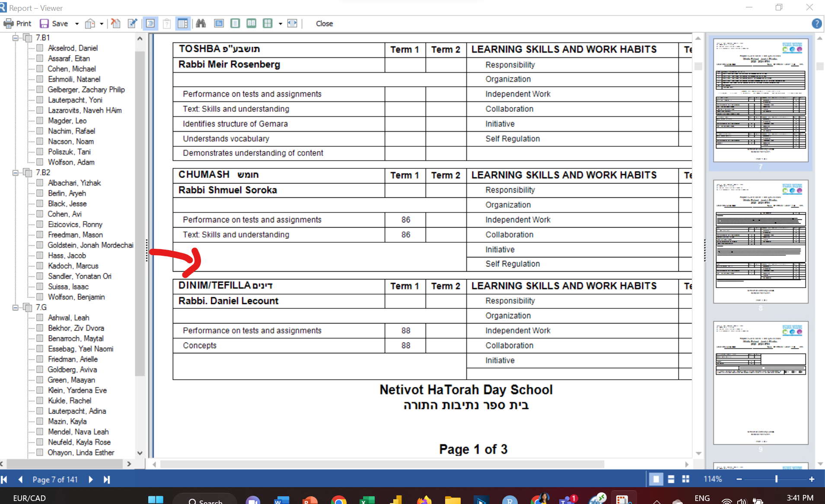Switch to continuous page view mode
The height and width of the screenshot is (504, 825).
[671, 479]
